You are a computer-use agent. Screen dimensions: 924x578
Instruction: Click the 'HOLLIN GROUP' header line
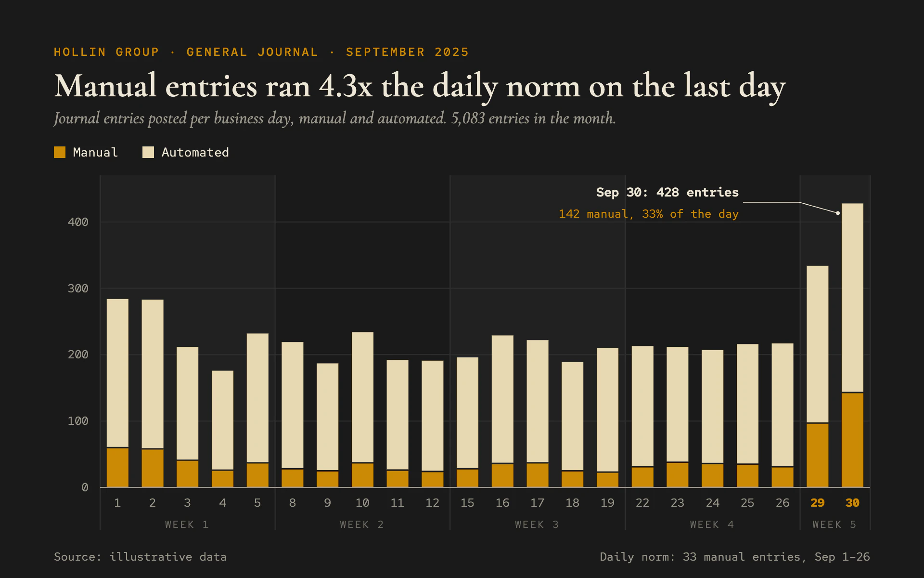click(x=261, y=52)
